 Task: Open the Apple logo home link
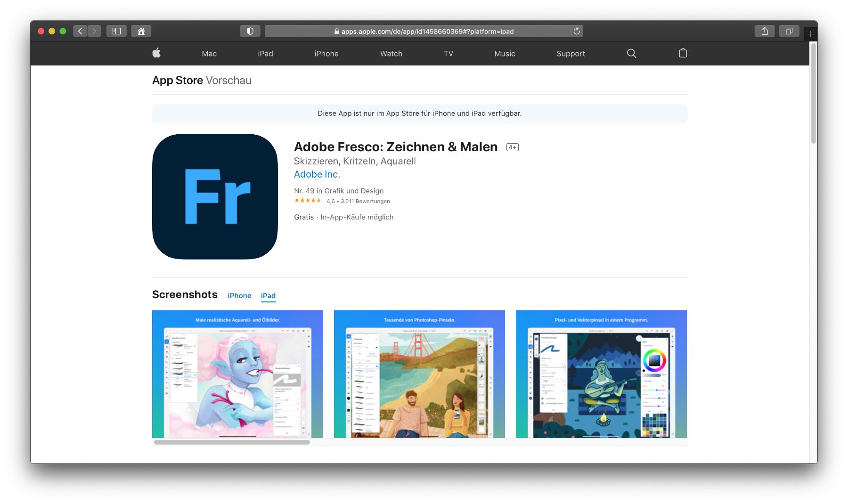click(x=156, y=53)
